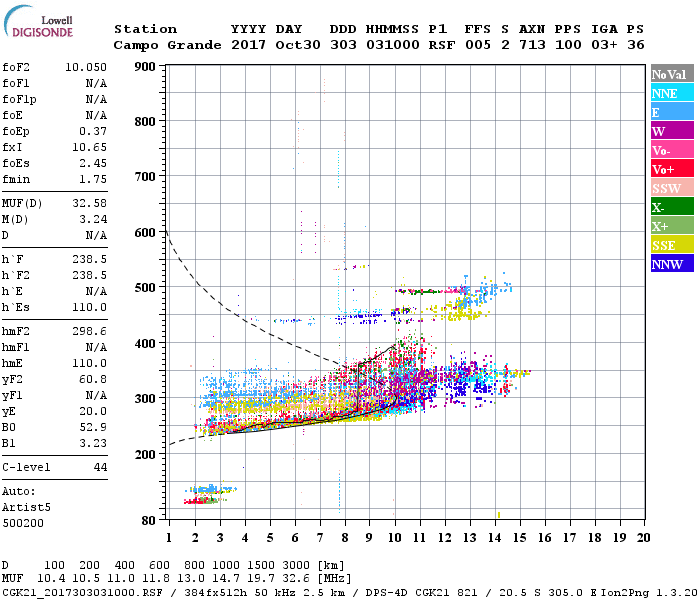Pick the SSE yellow legend swatch
This screenshot has width=700, height=600.
point(671,245)
